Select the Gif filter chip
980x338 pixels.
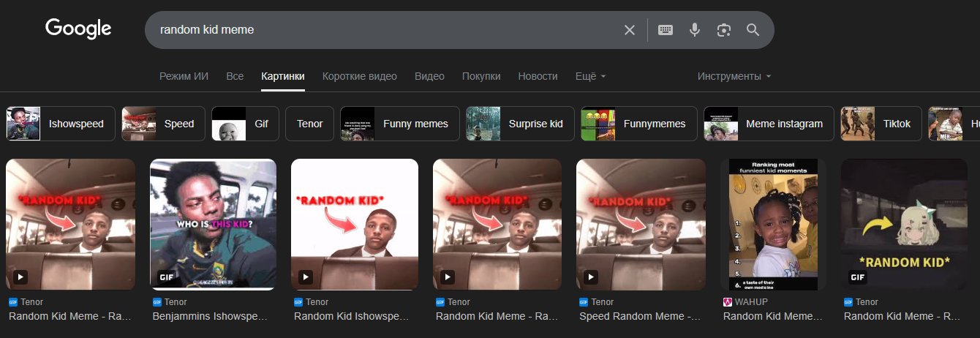245,124
